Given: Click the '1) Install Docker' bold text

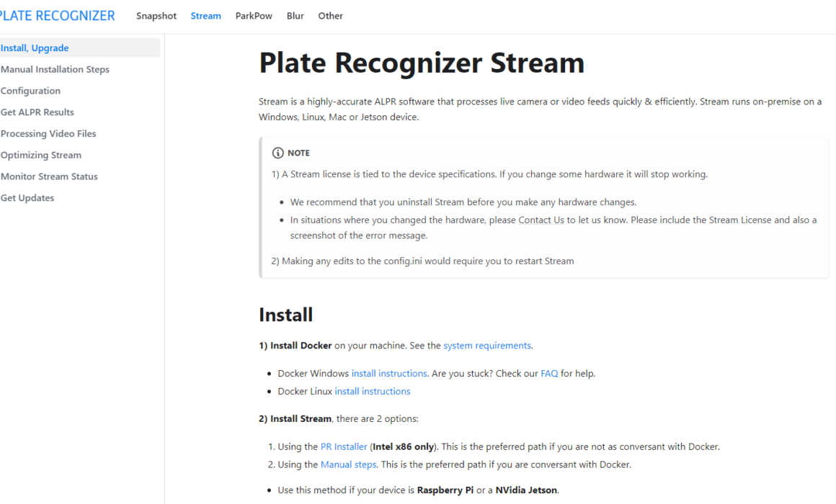Looking at the screenshot, I should pos(295,345).
